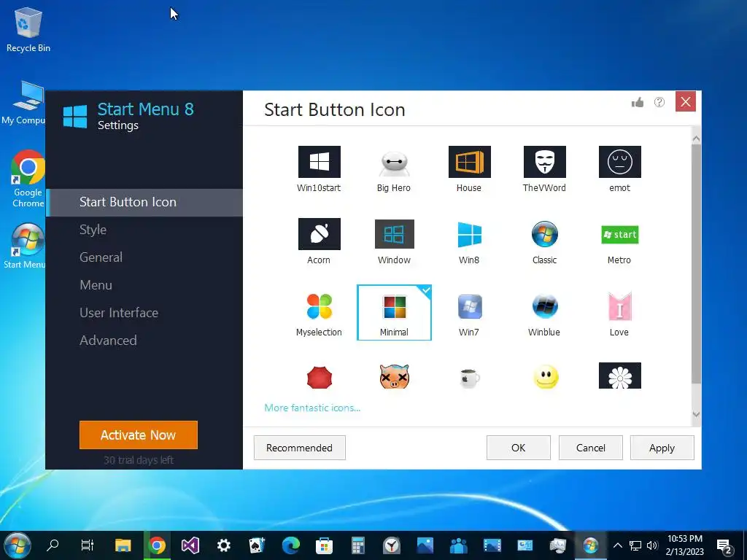Screen dimensions: 747x560
Task: Pick the yellow smiley icon
Action: (546, 377)
